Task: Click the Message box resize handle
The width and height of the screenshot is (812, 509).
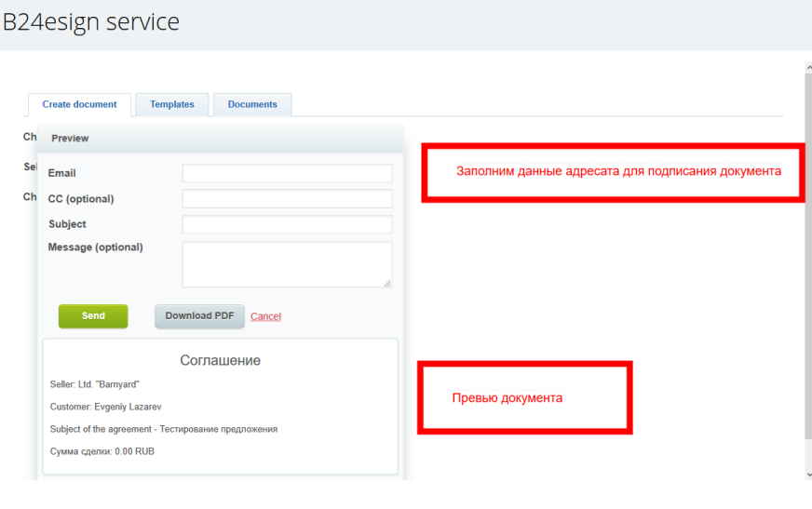Action: coord(387,283)
